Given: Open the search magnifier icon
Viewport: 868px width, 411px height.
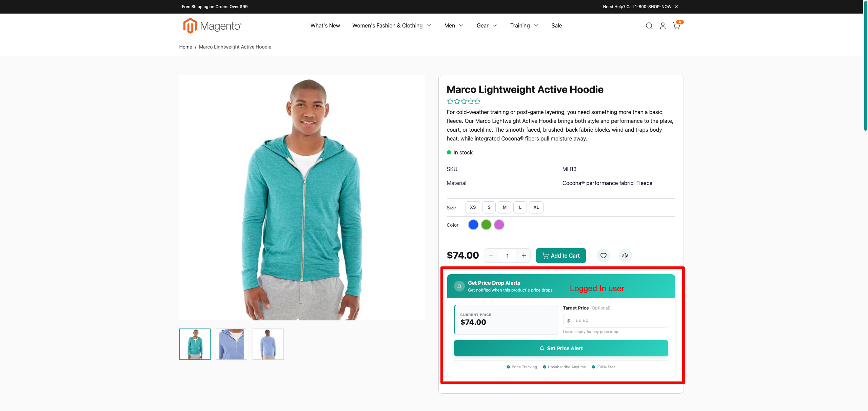Looking at the screenshot, I should click(x=649, y=26).
